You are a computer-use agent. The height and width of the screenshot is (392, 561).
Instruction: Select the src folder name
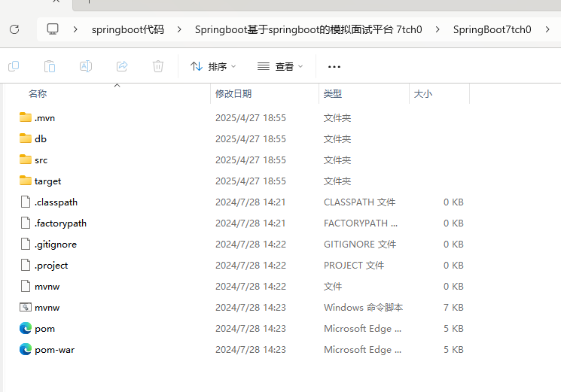(x=41, y=160)
